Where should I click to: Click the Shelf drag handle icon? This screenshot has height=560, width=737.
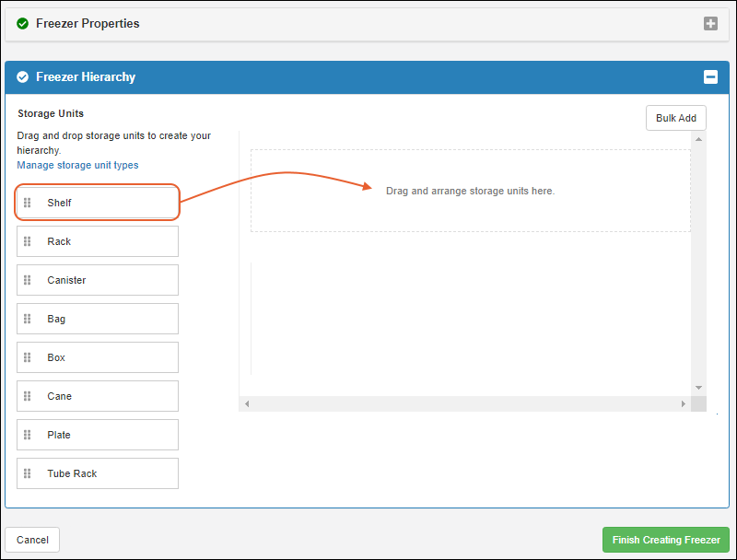pyautogui.click(x=28, y=203)
